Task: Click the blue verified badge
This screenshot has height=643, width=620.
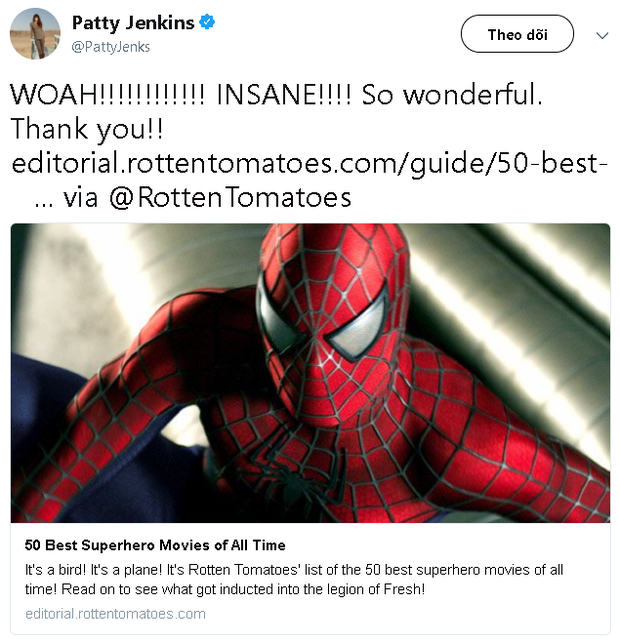Action: click(x=207, y=22)
